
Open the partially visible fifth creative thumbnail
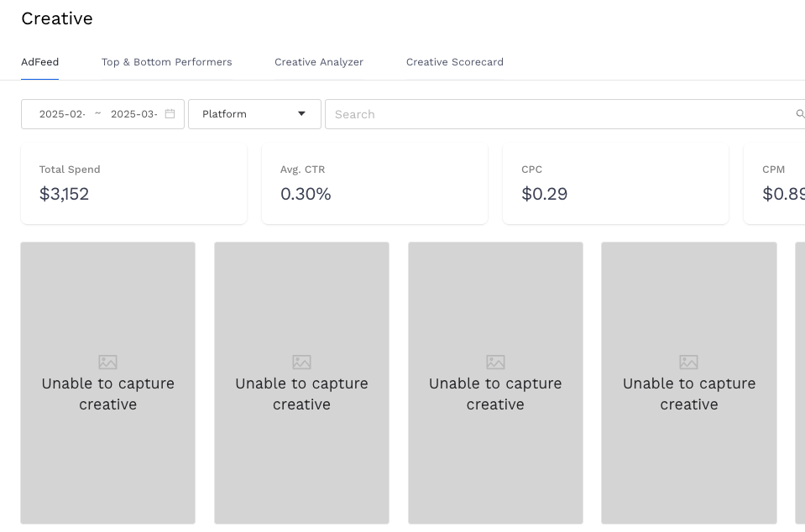pos(800,383)
